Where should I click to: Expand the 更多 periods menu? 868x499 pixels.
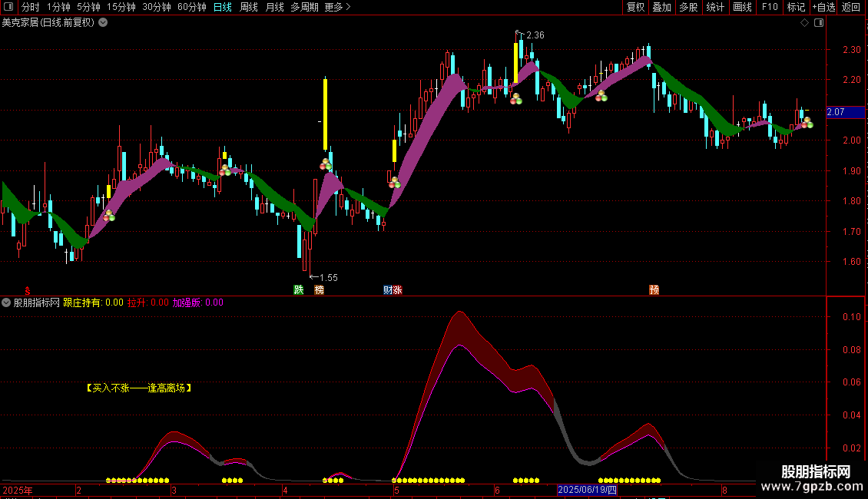(x=337, y=7)
